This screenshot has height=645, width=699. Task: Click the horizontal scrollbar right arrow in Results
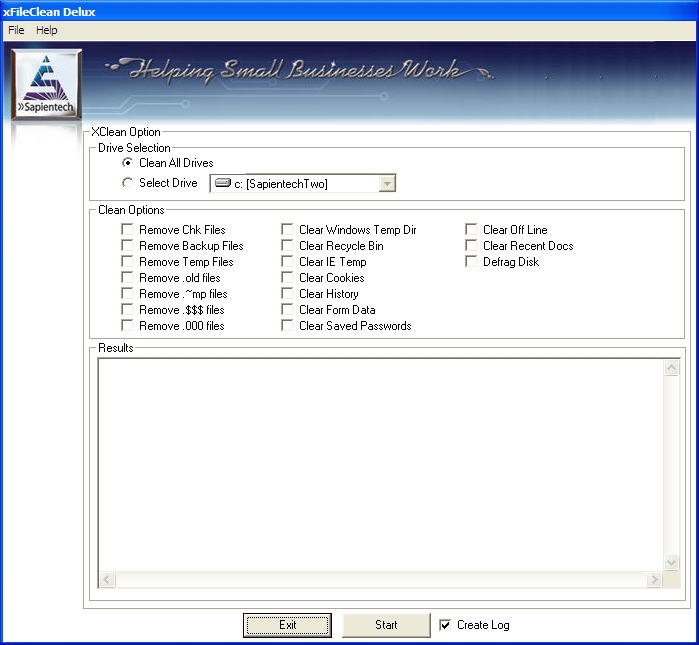click(654, 580)
